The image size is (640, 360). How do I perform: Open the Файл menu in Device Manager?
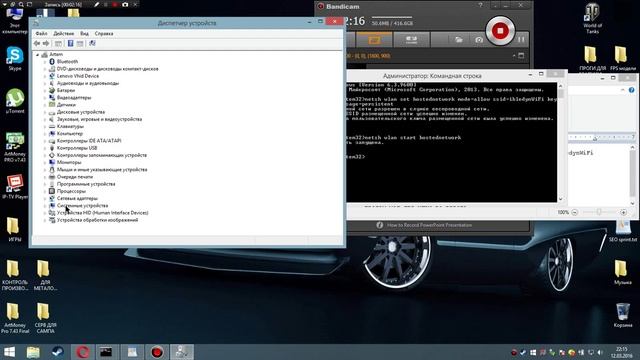pyautogui.click(x=41, y=33)
